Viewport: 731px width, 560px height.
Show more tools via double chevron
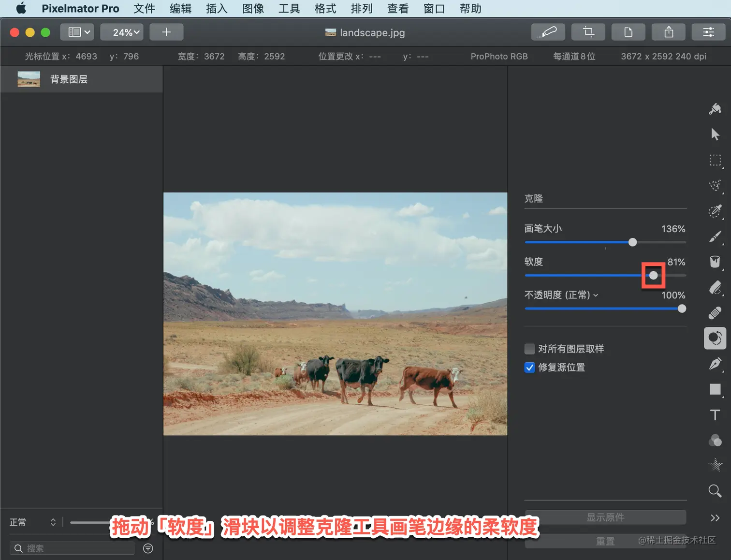click(x=715, y=518)
